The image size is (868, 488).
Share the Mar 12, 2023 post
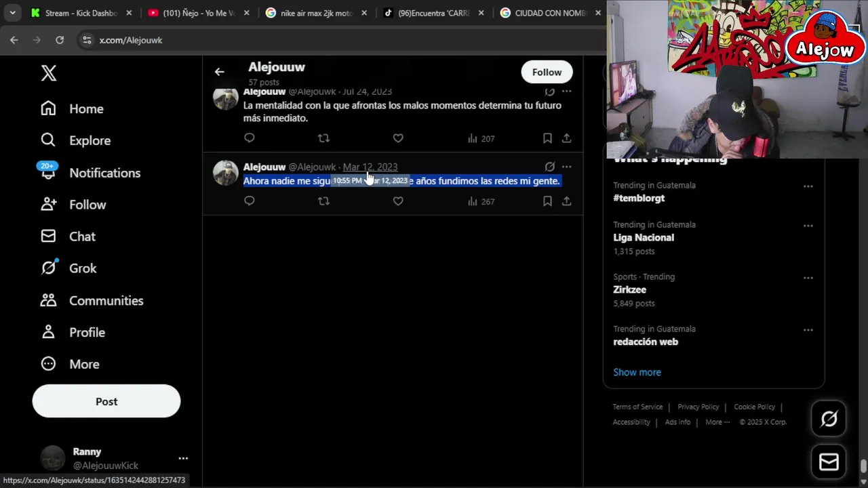pyautogui.click(x=566, y=201)
